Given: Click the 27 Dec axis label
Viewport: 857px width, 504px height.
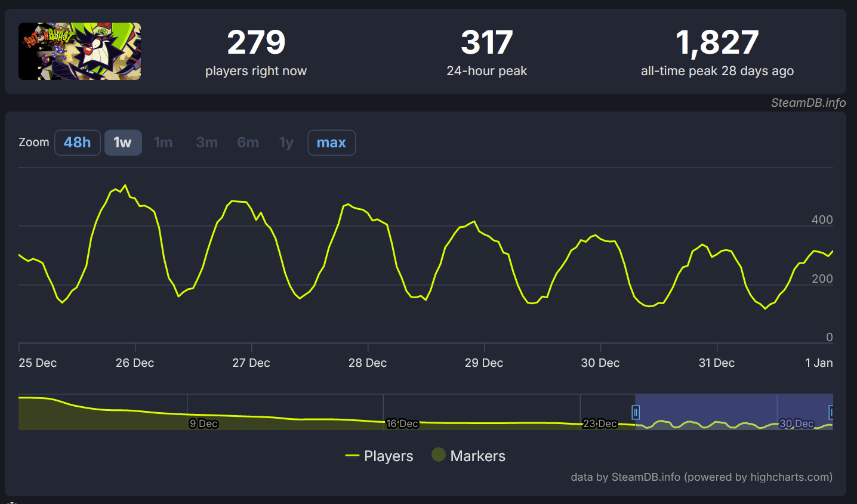Looking at the screenshot, I should pos(251,363).
